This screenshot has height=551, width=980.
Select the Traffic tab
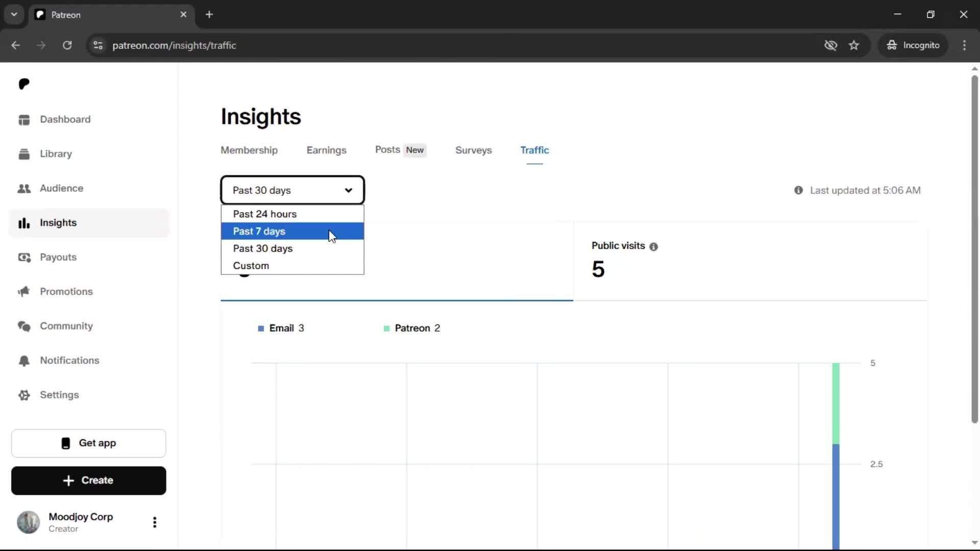(x=534, y=151)
